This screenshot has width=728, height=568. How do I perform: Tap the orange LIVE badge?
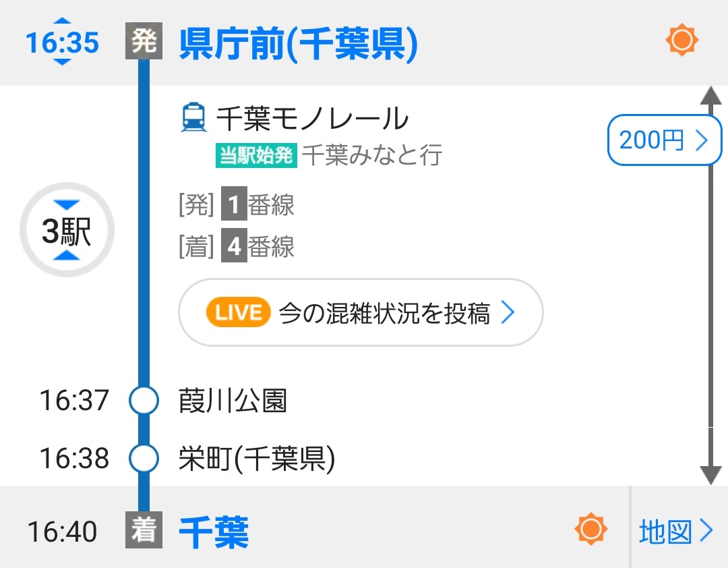tap(238, 312)
